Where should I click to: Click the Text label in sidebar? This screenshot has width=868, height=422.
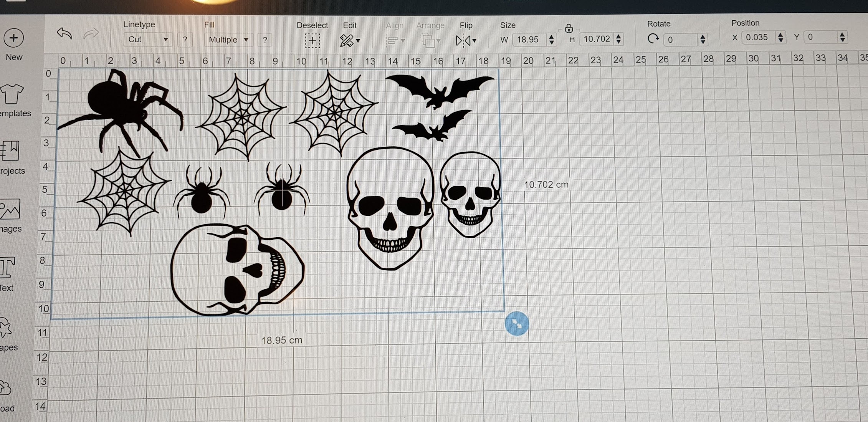(7, 288)
